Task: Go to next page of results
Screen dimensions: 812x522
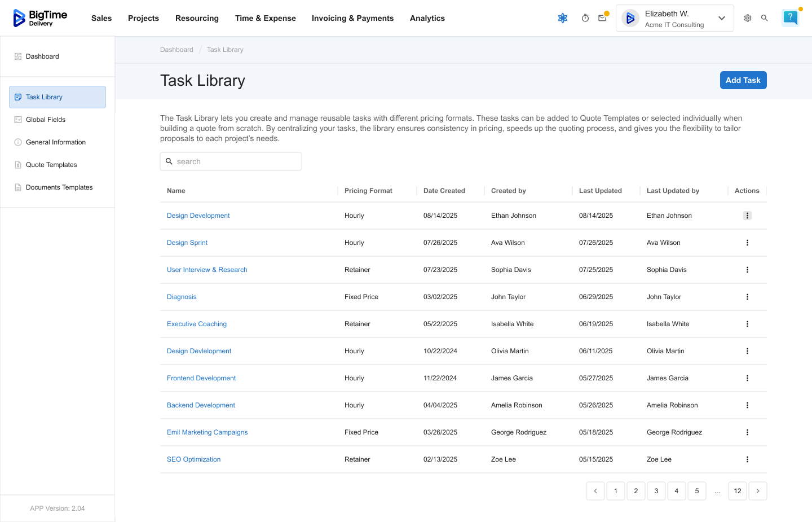Action: (758, 491)
